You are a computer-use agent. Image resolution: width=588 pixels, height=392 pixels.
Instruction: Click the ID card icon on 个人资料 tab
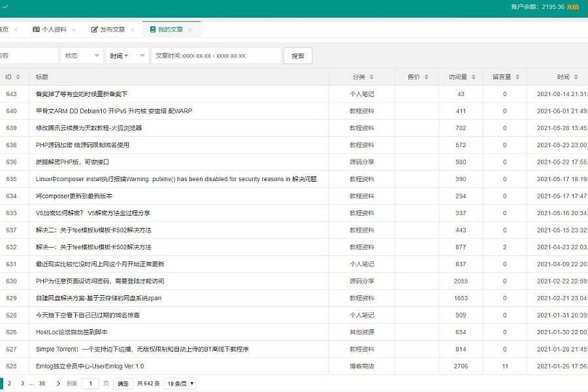point(36,29)
